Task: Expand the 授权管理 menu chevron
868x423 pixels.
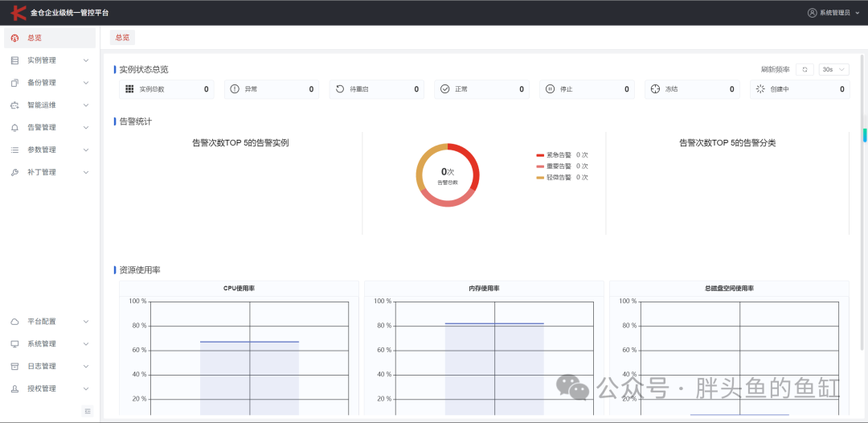Action: point(86,388)
